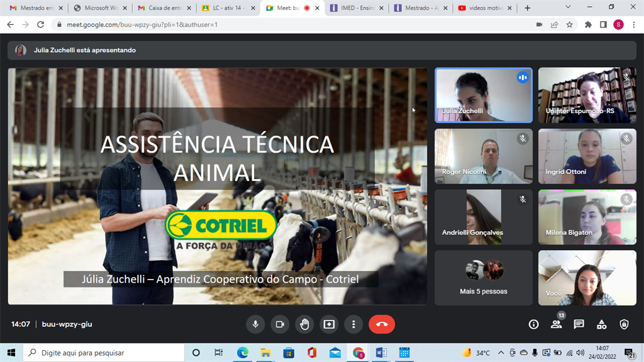Open Task View on the taskbar
This screenshot has height=362, width=644.
pyautogui.click(x=218, y=353)
